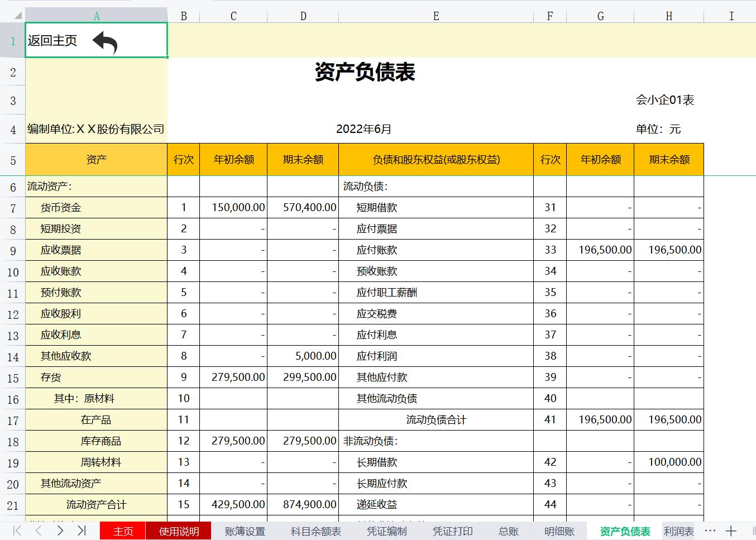
Task: Open the 主页 sheet tab
Action: point(122,531)
